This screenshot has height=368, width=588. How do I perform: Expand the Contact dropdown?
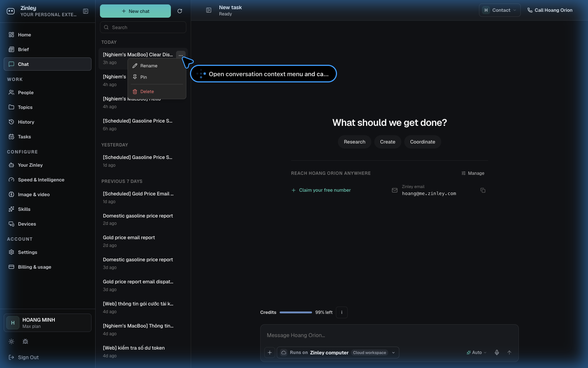point(500,10)
